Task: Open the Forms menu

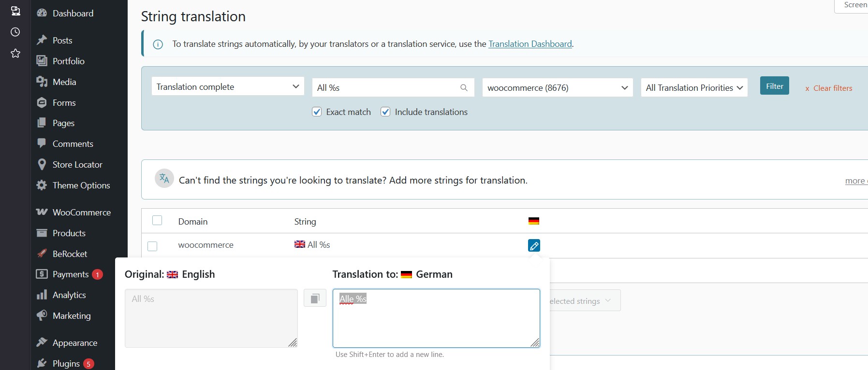Action: coord(64,103)
